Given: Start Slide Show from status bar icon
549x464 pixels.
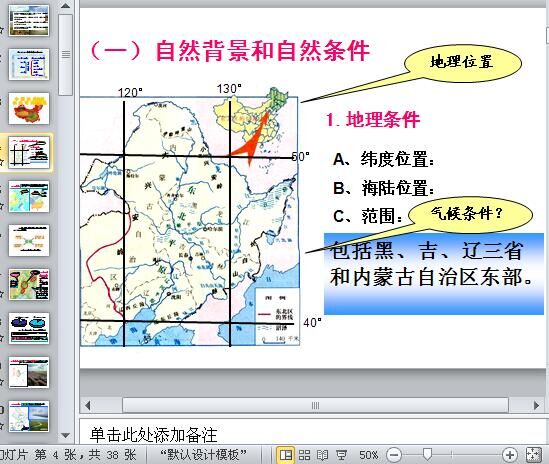Looking at the screenshot, I should coord(341,455).
